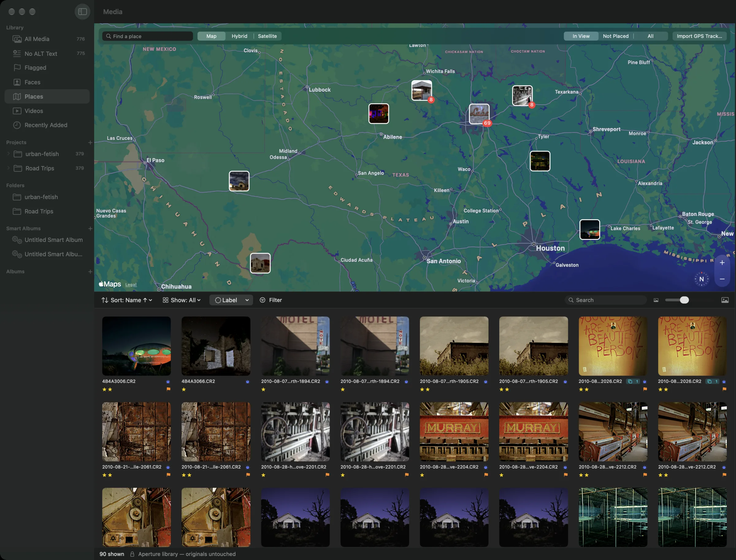Viewport: 736px width, 560px height.
Task: Select Places in the sidebar
Action: point(47,96)
